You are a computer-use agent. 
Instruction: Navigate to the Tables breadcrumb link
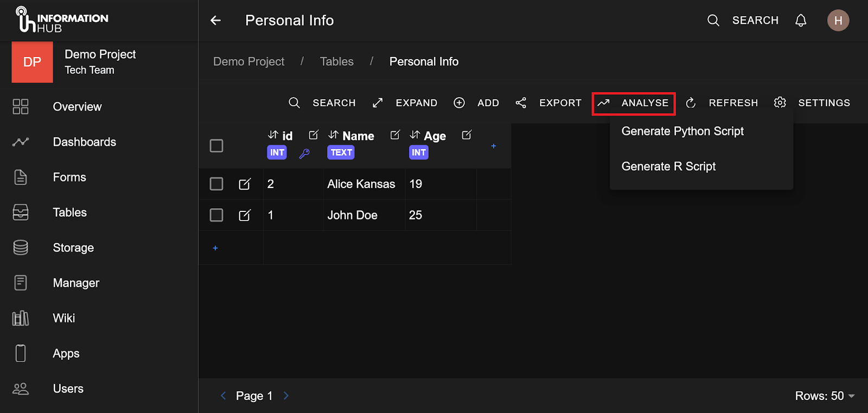tap(336, 62)
